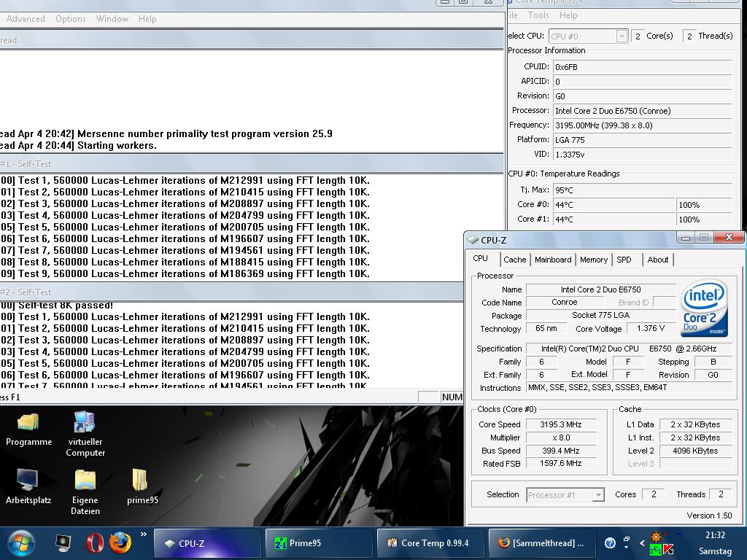Click the Tj. Max value 95°C
Viewport: 747px width, 560px height.
(642, 190)
